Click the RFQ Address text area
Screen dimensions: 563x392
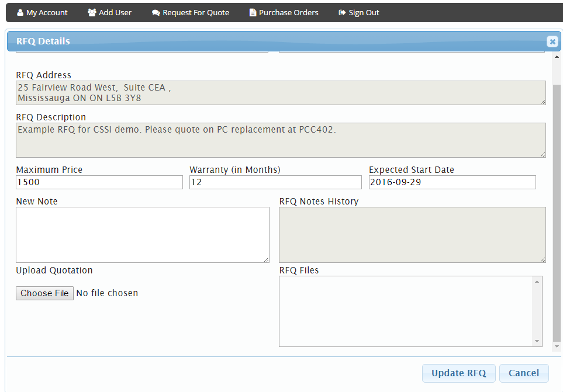click(x=281, y=93)
